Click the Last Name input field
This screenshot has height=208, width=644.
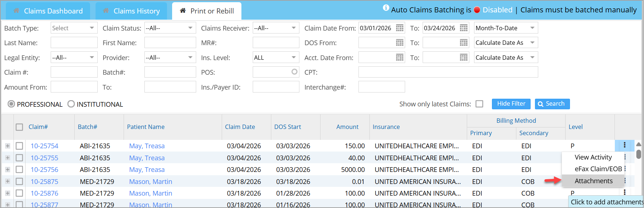74,43
